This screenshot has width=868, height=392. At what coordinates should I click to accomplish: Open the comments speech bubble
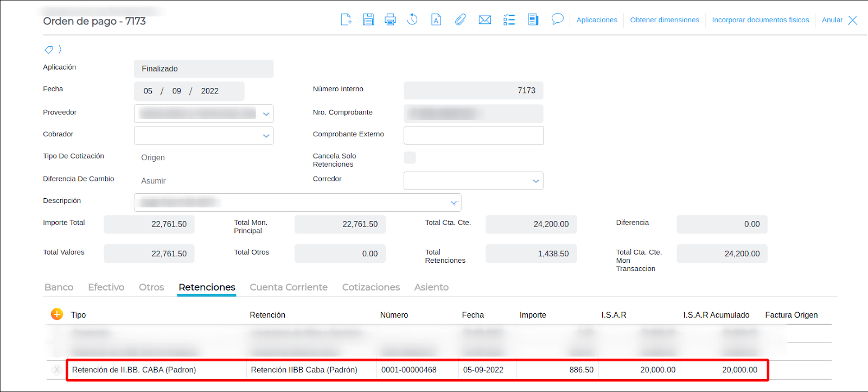click(557, 20)
